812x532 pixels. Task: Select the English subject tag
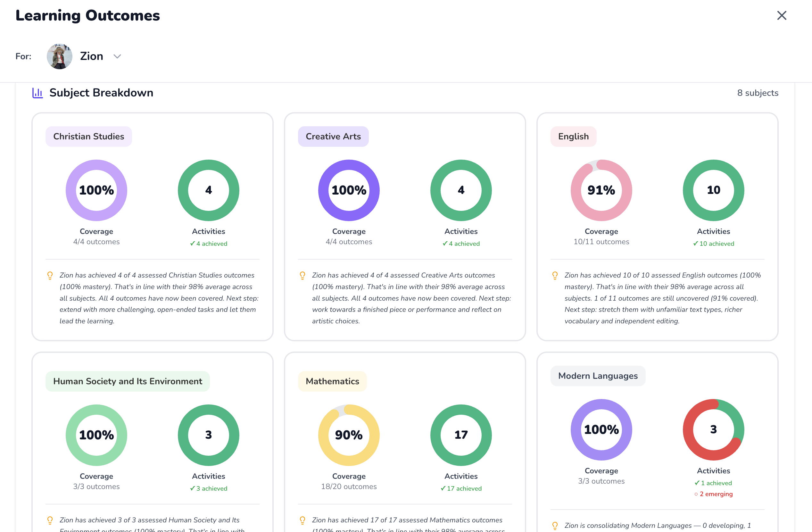pos(573,137)
